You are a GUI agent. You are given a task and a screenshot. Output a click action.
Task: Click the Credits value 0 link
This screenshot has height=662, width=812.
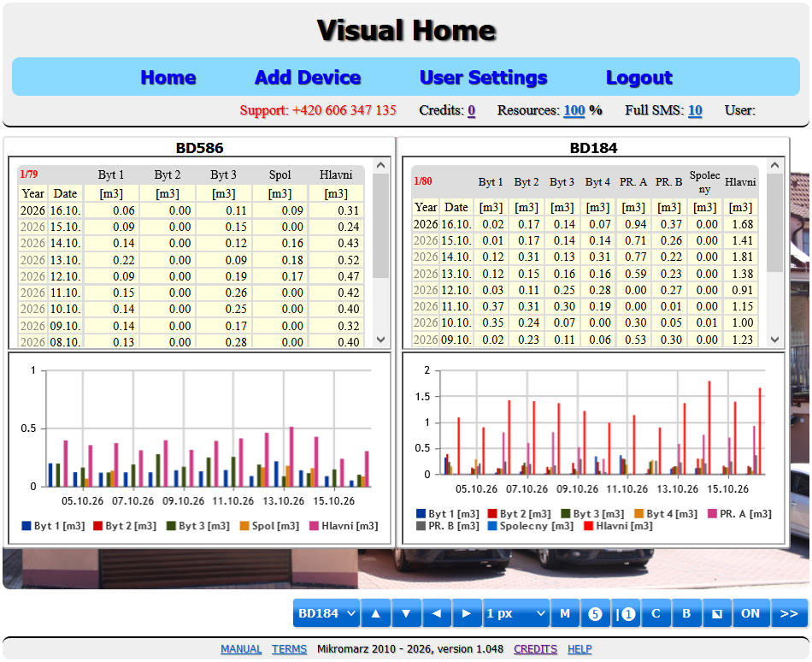click(x=471, y=110)
